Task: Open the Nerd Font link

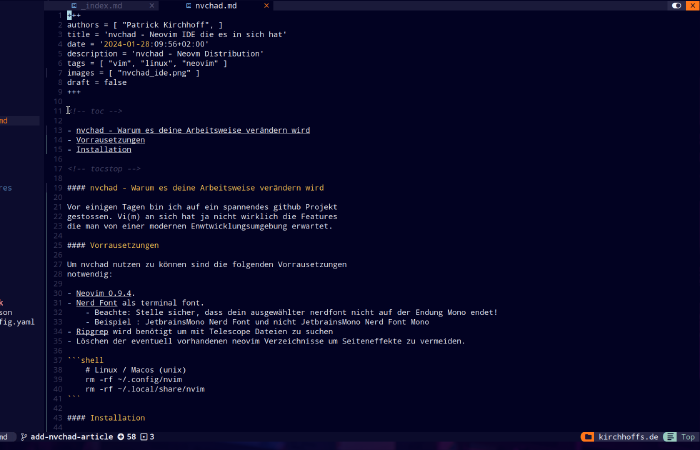Action: pyautogui.click(x=96, y=303)
